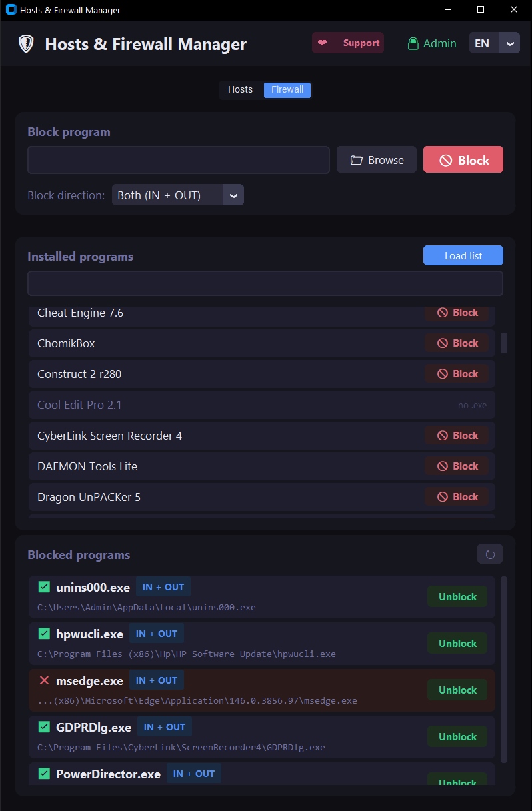Open the Block direction dropdown
Screen dimensions: 532x811
click(177, 195)
